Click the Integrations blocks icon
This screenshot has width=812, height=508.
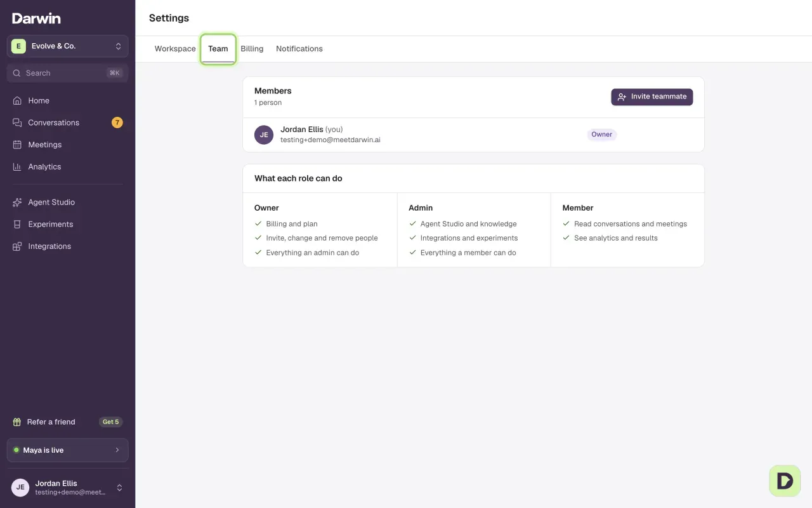(17, 246)
